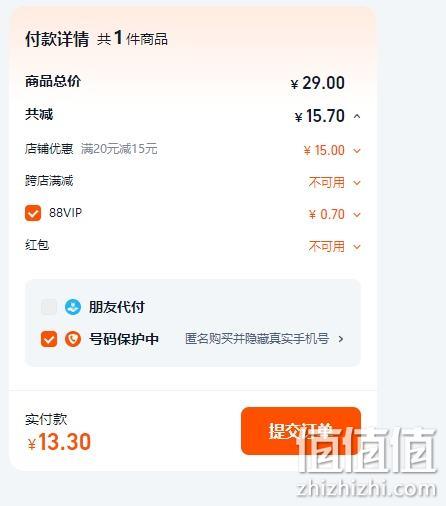Click the blue friend-pay avatar icon
Image resolution: width=446 pixels, height=506 pixels.
coord(73,307)
